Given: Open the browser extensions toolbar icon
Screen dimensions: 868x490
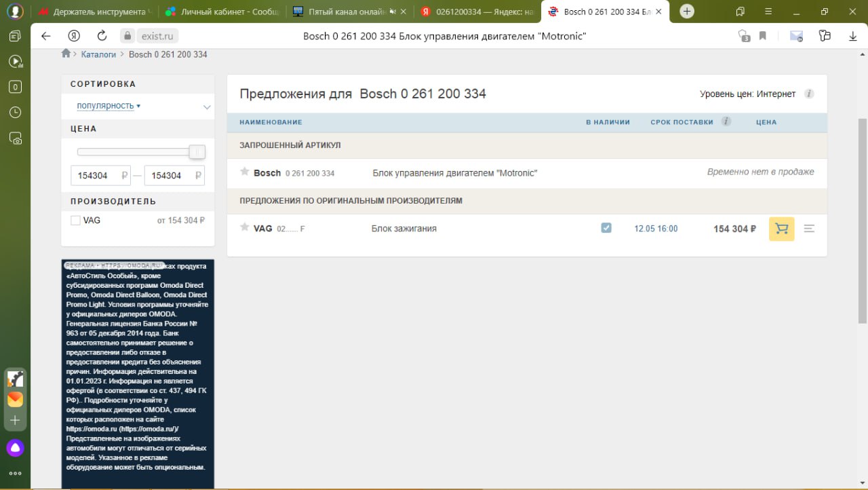Looking at the screenshot, I should pos(825,36).
